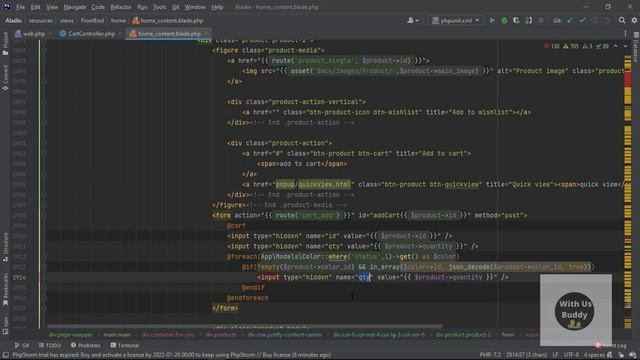Image resolution: width=640 pixels, height=360 pixels.
Task: Run the phpunit.xml configuration with the green play icon
Action: tap(492, 20)
